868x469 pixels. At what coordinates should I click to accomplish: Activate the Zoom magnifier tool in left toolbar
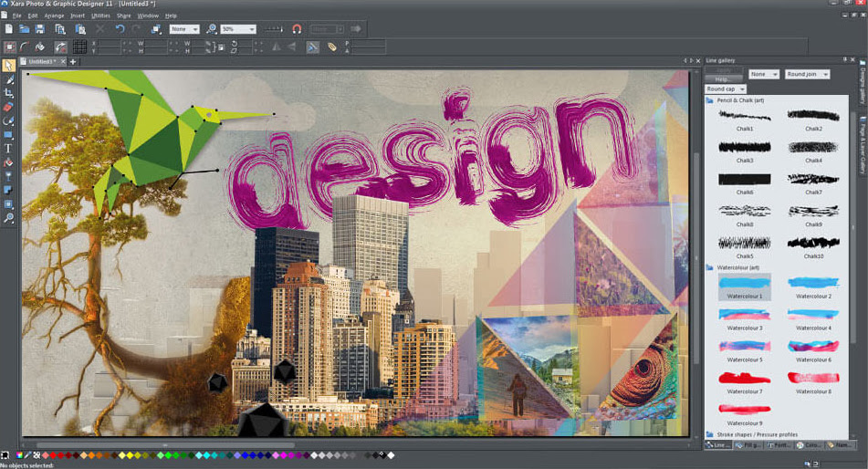[x=8, y=218]
